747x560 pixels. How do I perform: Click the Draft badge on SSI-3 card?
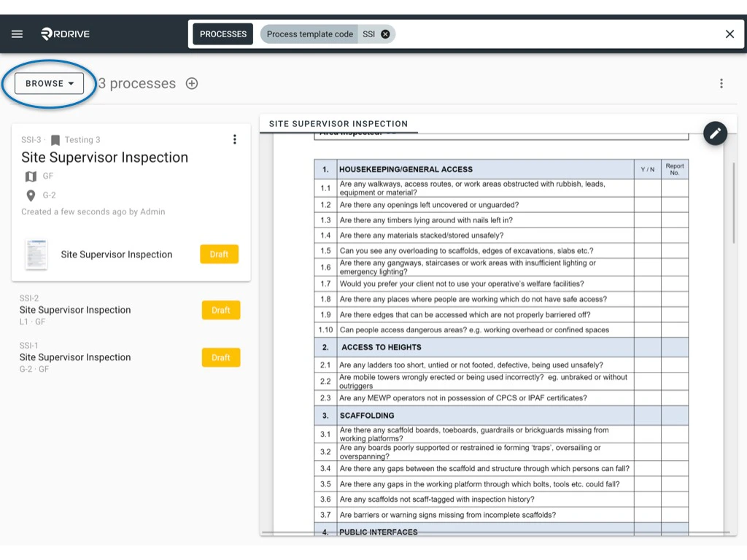(219, 254)
